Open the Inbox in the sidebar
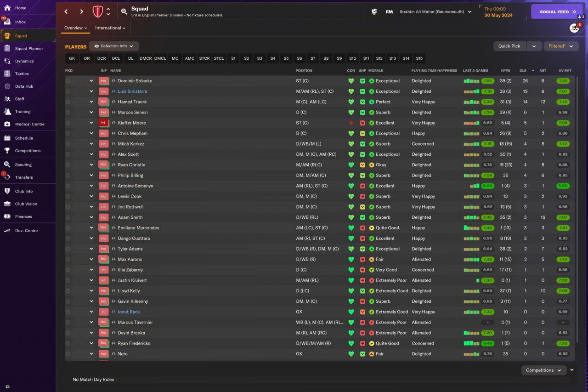This screenshot has height=392, width=588. coord(28,22)
